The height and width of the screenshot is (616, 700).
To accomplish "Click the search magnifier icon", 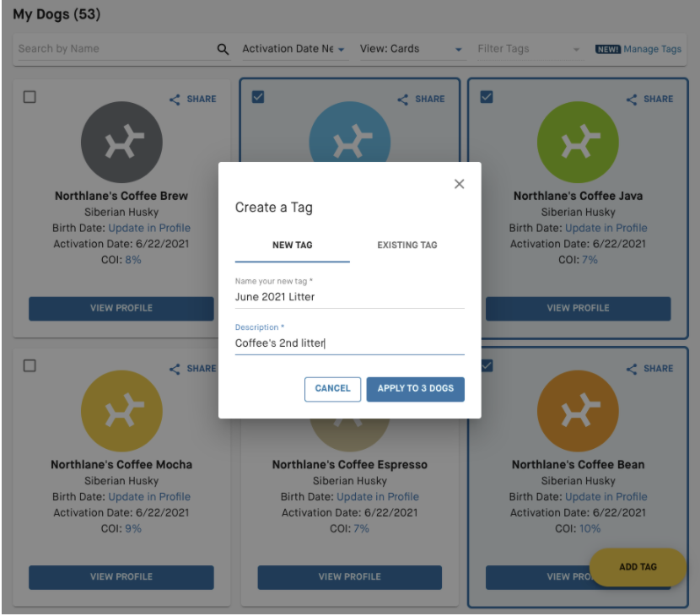I will 223,50.
